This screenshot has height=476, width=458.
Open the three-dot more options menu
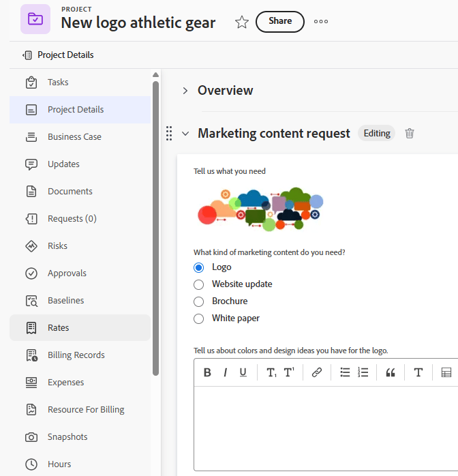pos(321,22)
